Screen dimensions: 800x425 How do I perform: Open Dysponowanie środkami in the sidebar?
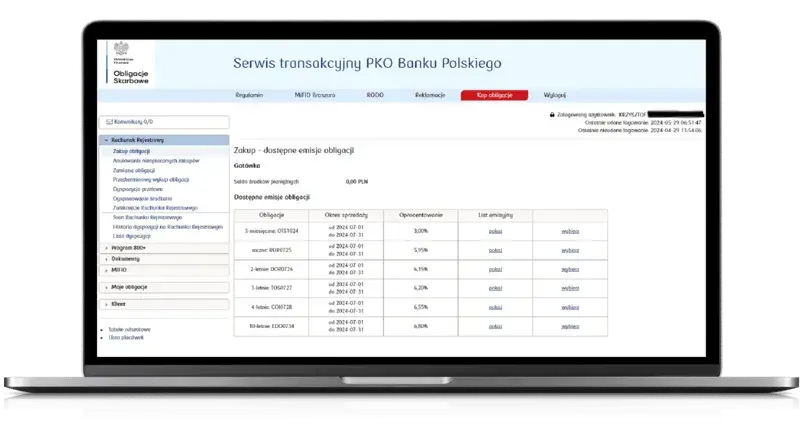(142, 198)
